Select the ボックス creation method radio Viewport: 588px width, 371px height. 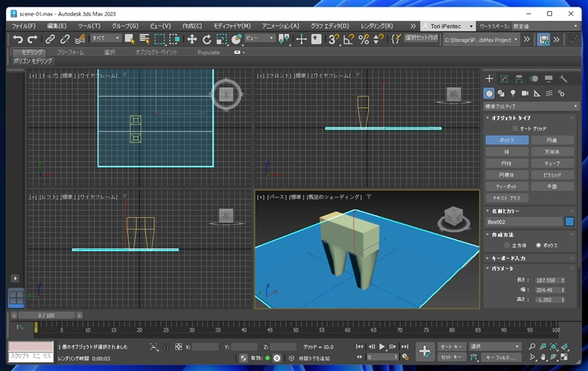pos(539,245)
